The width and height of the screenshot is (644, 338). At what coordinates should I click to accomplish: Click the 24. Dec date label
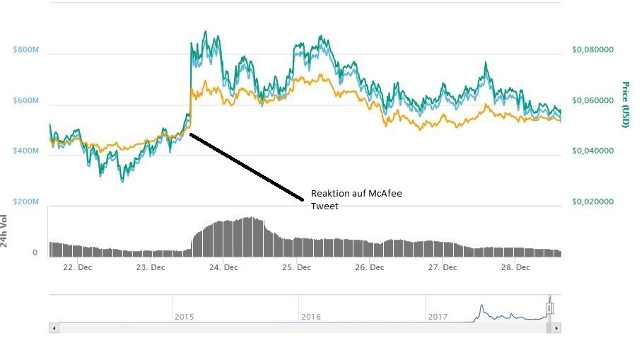223,268
